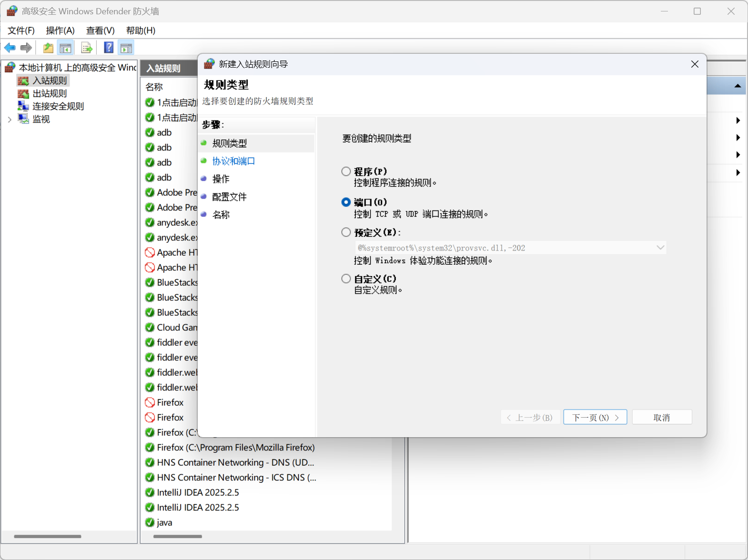Expand the third submenu arrow in actions pane

click(x=738, y=155)
